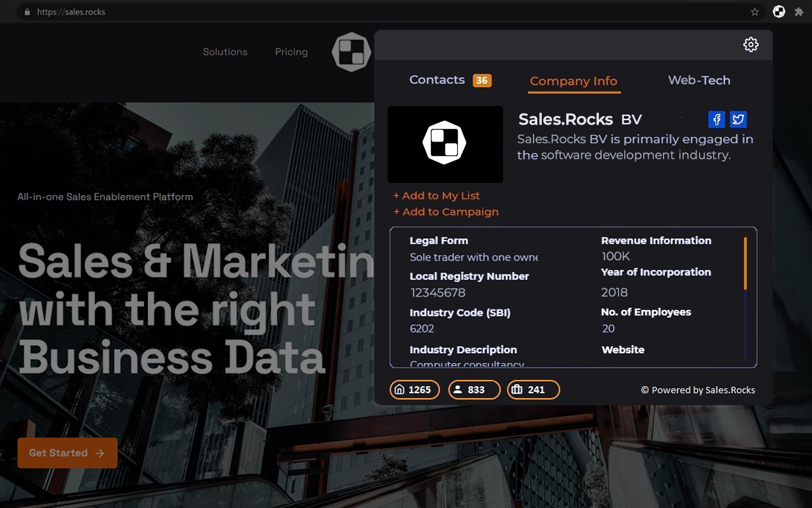This screenshot has width=812, height=508.
Task: Click the contacts person badge showing 833
Action: [474, 389]
